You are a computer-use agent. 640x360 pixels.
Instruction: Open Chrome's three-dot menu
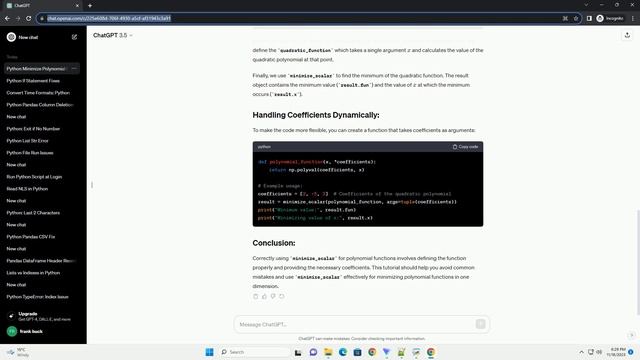(633, 18)
